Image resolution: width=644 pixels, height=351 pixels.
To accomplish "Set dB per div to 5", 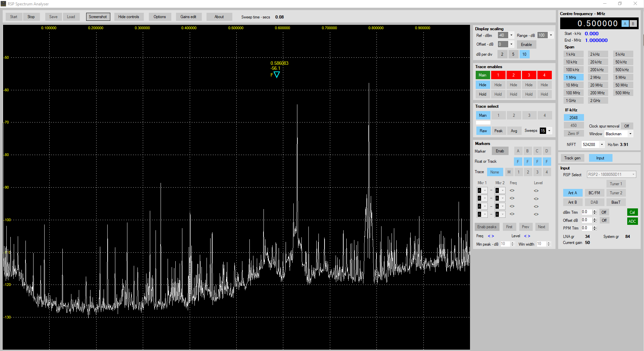I will pos(513,54).
